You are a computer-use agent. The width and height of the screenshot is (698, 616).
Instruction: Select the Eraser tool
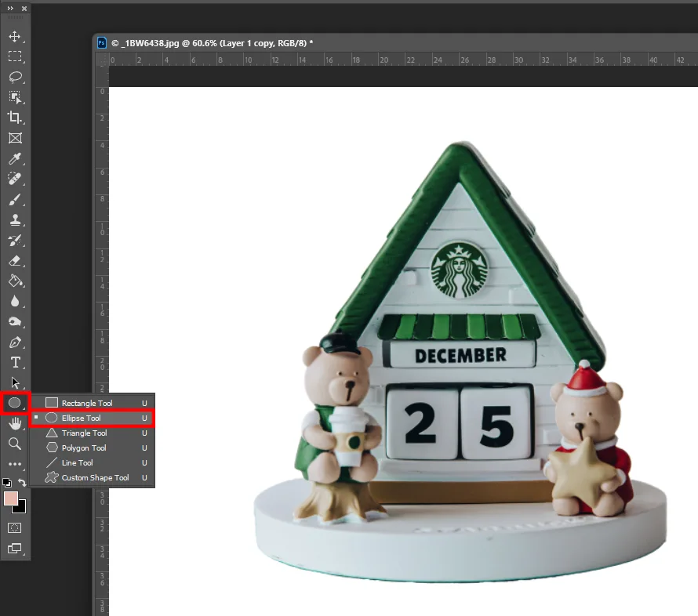pos(15,261)
